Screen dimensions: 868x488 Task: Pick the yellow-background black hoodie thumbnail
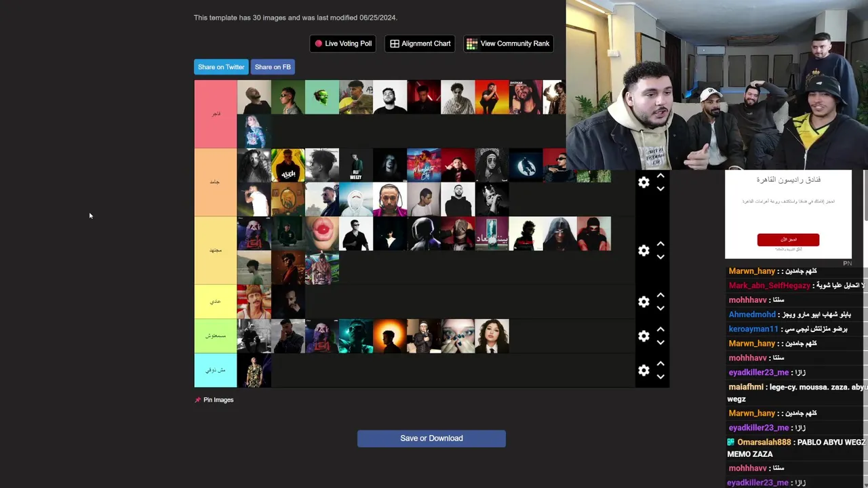[x=288, y=165]
